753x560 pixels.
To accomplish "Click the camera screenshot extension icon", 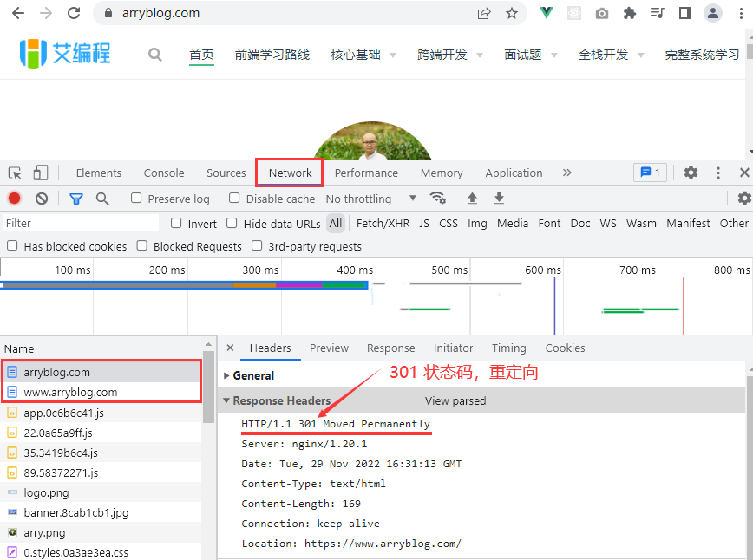I will click(602, 13).
